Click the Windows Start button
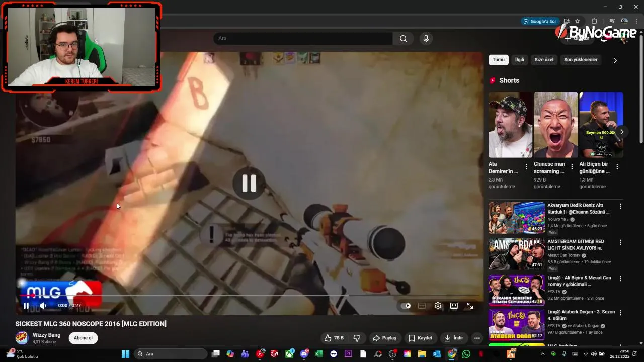644x362 pixels. 125,354
